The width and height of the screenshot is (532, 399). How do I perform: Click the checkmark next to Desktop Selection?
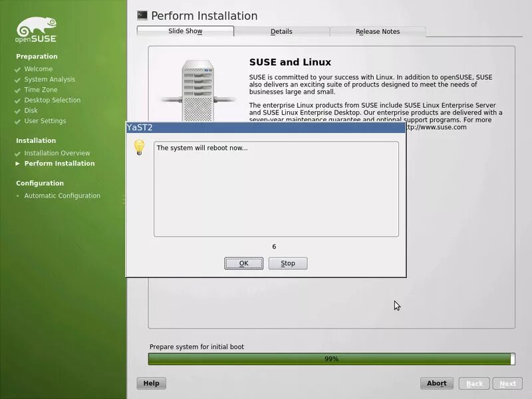click(x=18, y=101)
